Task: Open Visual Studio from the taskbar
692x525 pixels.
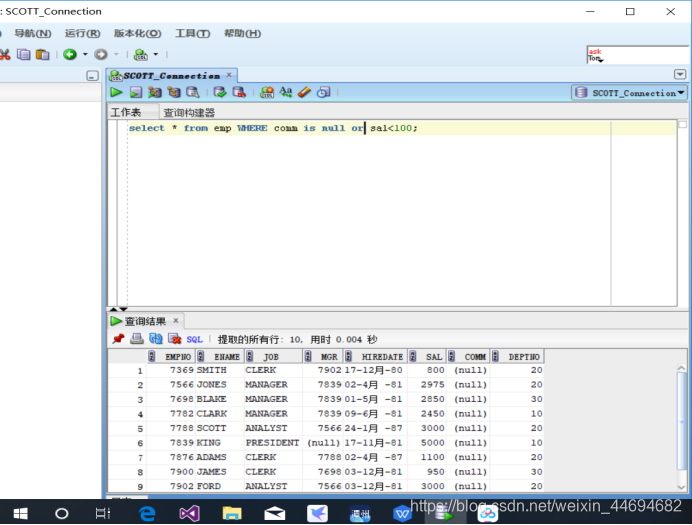Action: (x=189, y=514)
